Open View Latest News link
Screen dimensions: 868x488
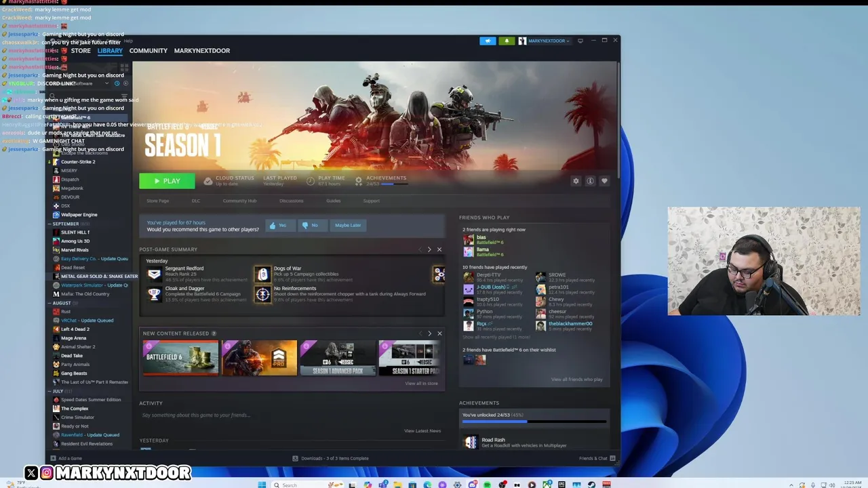click(422, 431)
